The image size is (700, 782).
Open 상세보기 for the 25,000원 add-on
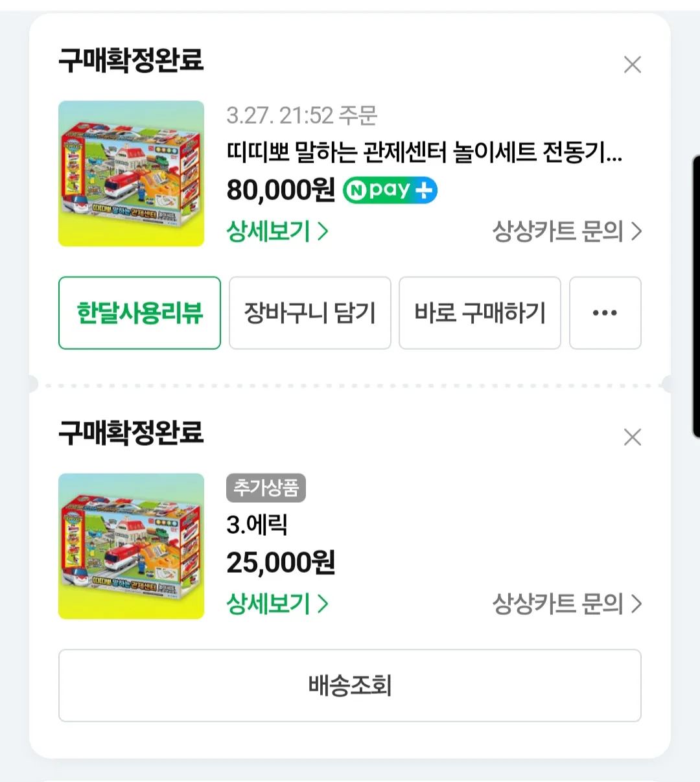277,604
